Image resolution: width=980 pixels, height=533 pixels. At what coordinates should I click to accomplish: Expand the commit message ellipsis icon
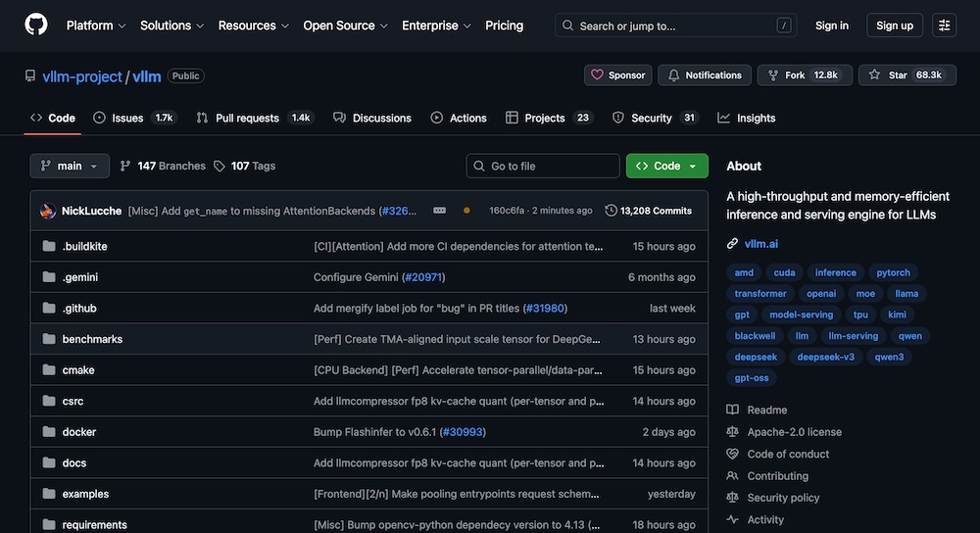click(439, 211)
